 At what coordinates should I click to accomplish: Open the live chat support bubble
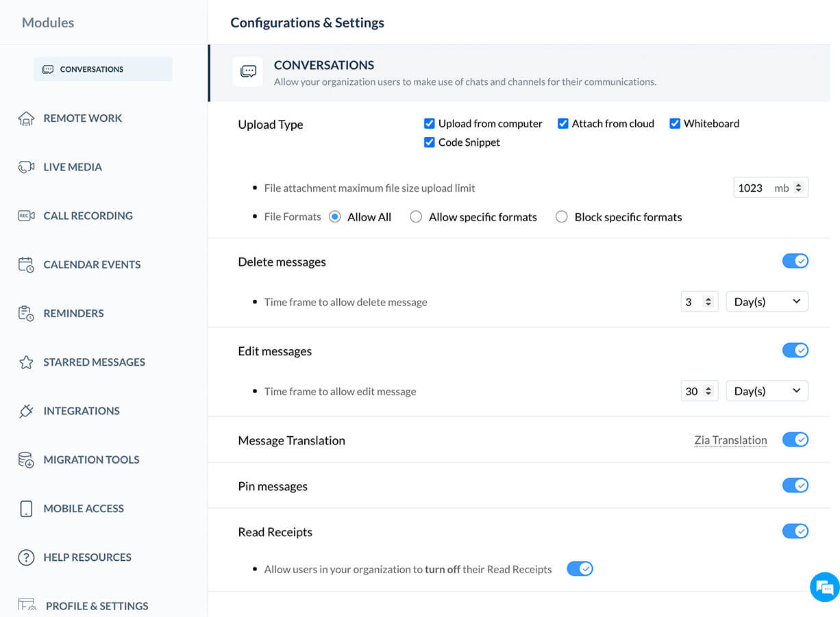(824, 588)
